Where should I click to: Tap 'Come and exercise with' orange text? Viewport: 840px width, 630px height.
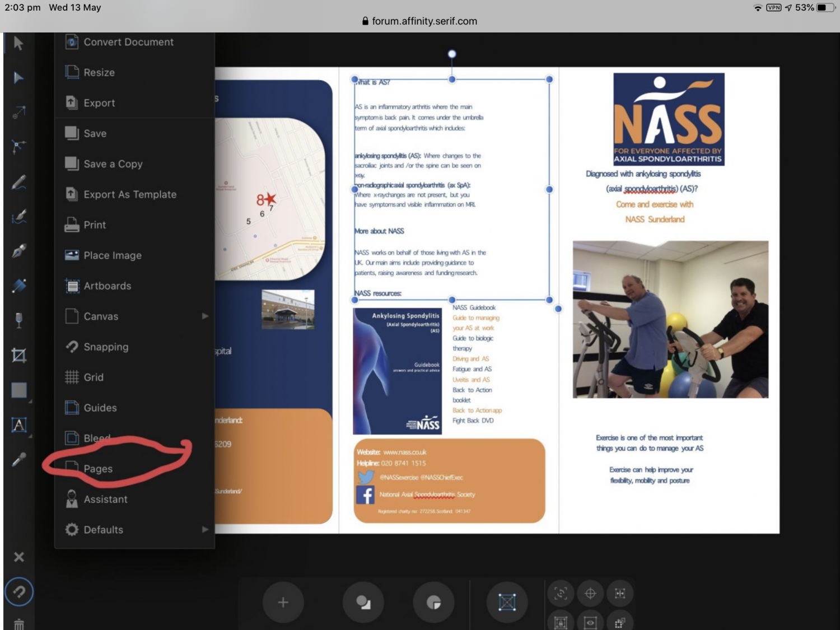(655, 204)
